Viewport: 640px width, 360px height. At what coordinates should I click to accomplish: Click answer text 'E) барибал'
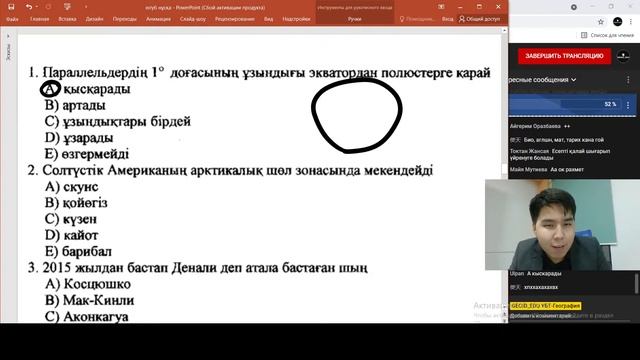[x=78, y=252]
